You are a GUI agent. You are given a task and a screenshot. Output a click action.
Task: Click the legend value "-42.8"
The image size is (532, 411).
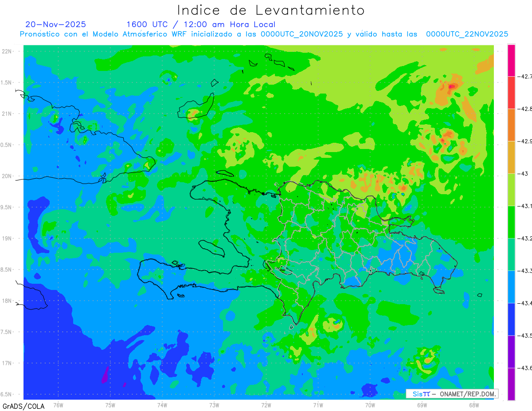[525, 109]
